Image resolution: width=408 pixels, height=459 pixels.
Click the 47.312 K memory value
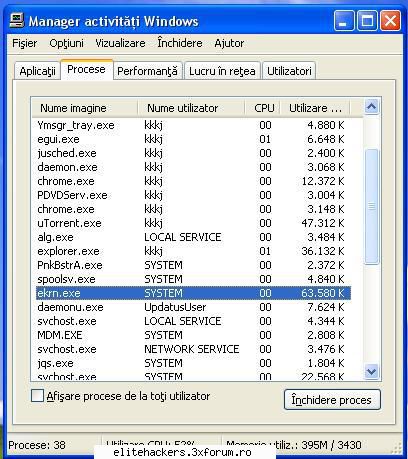point(323,223)
